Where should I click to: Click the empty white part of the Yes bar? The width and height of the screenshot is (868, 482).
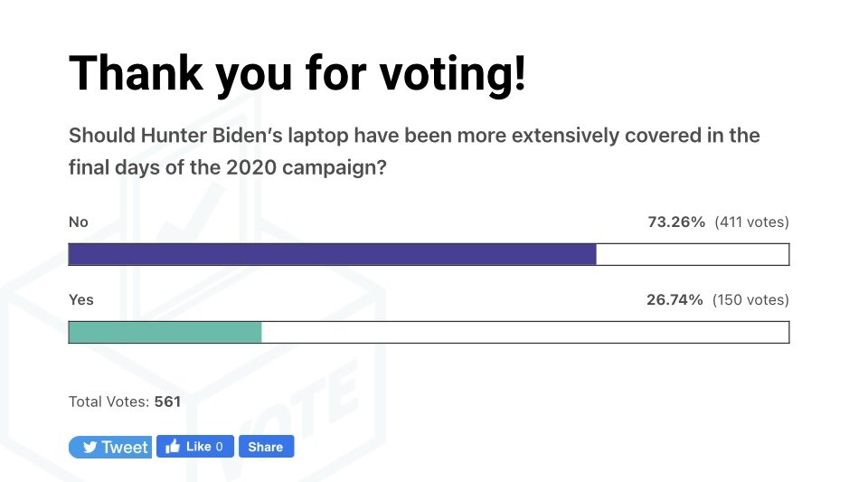tap(524, 333)
